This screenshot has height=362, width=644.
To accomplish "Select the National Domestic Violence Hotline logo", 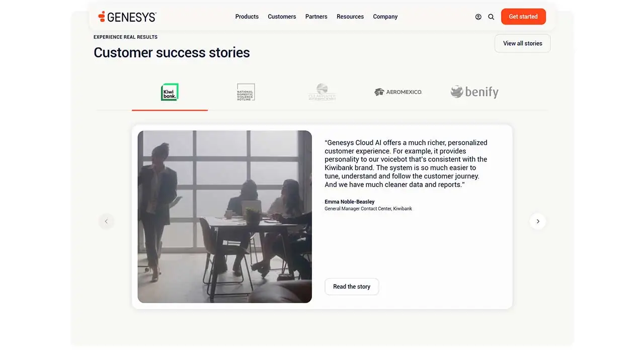I will pos(246,92).
